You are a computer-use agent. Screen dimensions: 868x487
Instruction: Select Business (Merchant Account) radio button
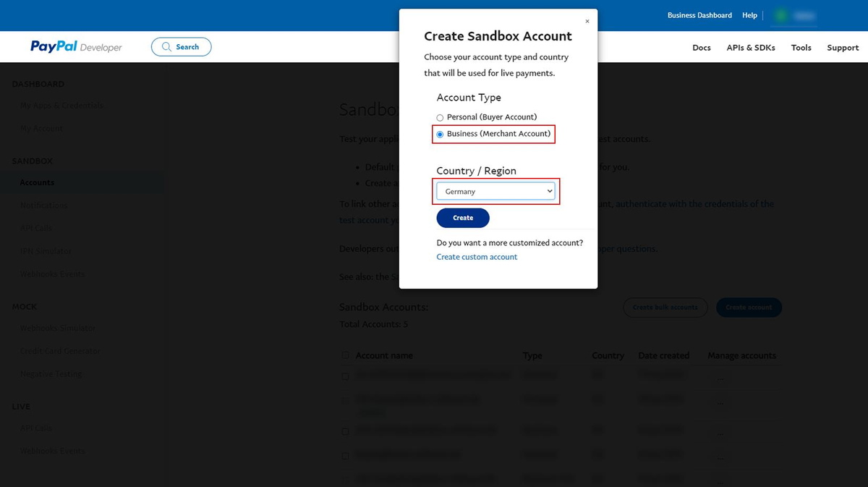pos(440,134)
